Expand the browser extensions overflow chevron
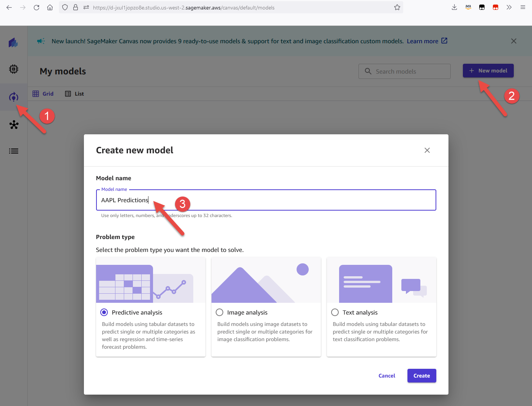 point(509,7)
